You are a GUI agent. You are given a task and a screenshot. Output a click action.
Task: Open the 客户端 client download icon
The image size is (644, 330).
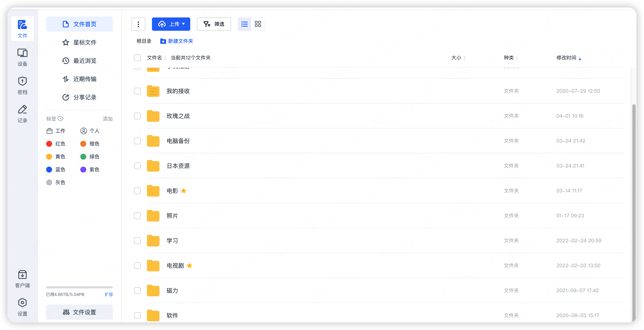(22, 275)
